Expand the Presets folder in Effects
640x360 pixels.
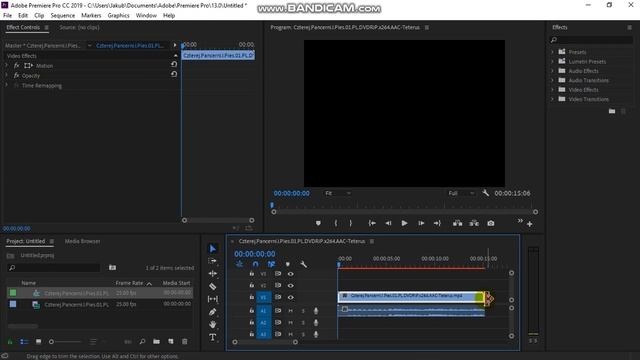click(x=553, y=52)
